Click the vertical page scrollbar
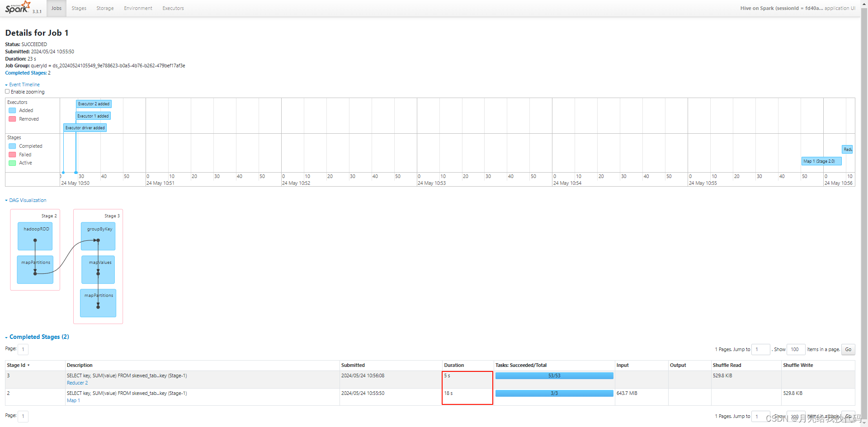The image size is (868, 427). tap(864, 213)
